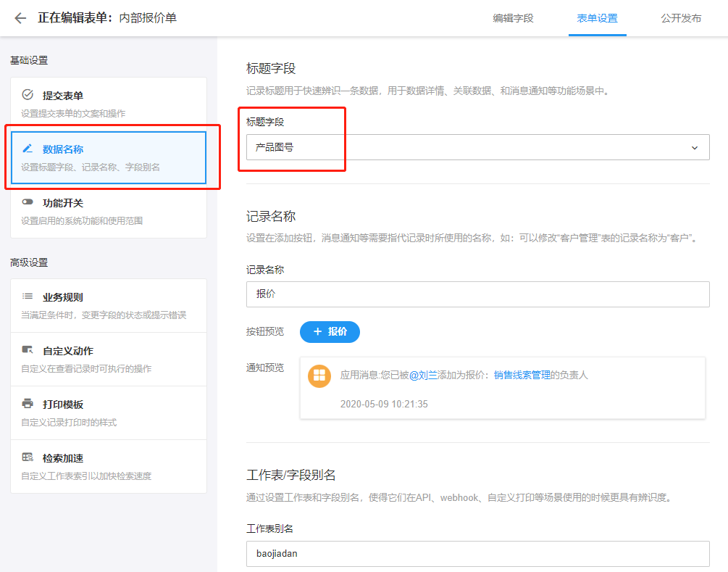Click the 工作表别名 input with baojiadan
The image size is (728, 572).
pos(477,553)
